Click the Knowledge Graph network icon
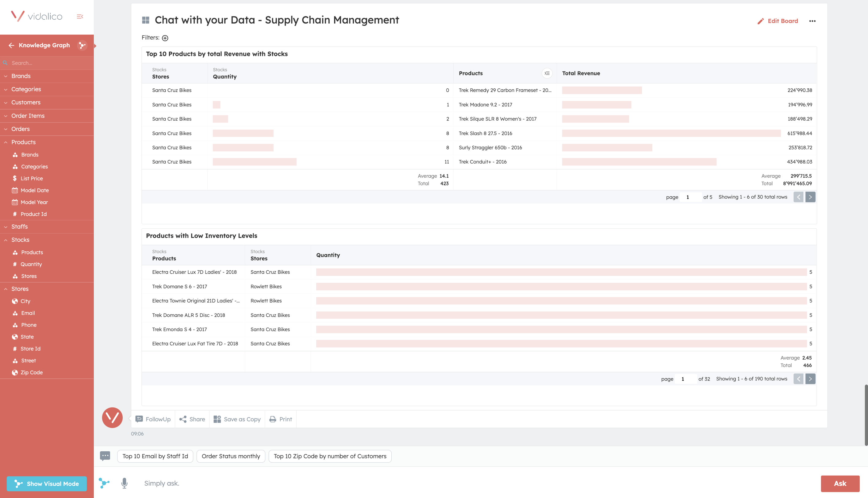Screen dimensions: 868x498 (x=82, y=45)
